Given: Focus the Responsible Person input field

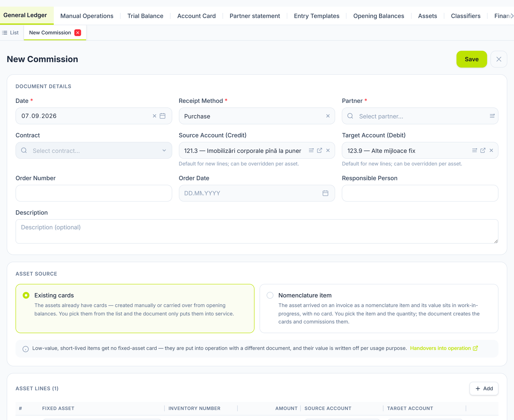Looking at the screenshot, I should point(420,193).
